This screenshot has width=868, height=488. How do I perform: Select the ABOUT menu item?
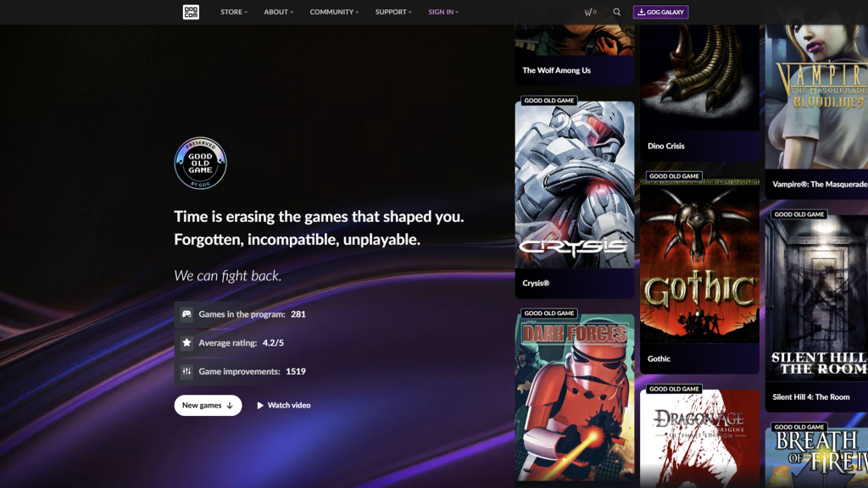pos(278,12)
